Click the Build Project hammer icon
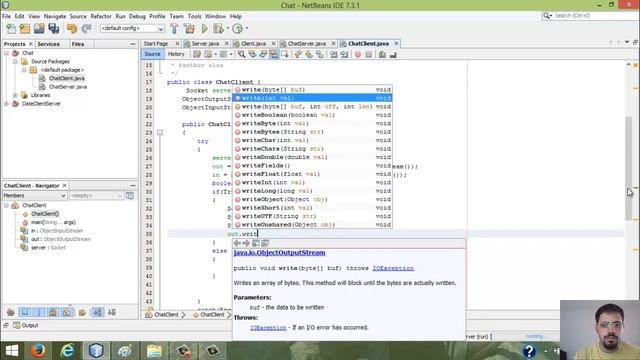Screen dimensions: 640x360 (174, 29)
